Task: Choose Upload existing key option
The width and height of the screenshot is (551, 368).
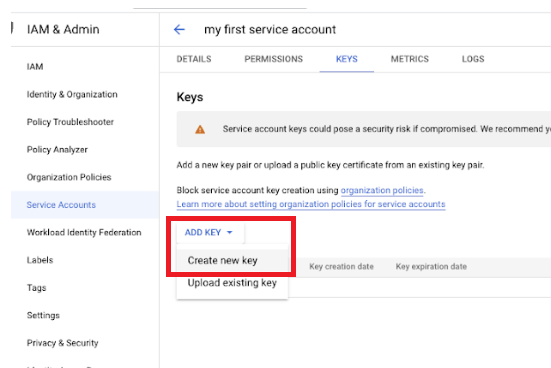Action: [232, 283]
